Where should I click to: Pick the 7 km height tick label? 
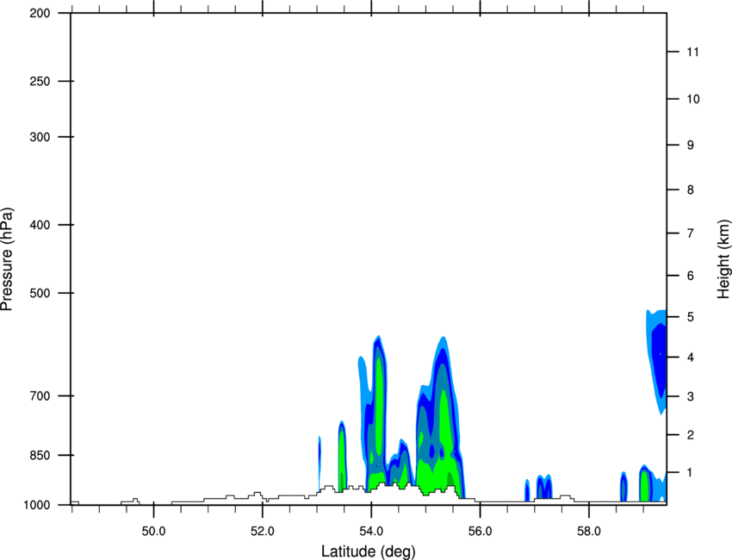691,233
